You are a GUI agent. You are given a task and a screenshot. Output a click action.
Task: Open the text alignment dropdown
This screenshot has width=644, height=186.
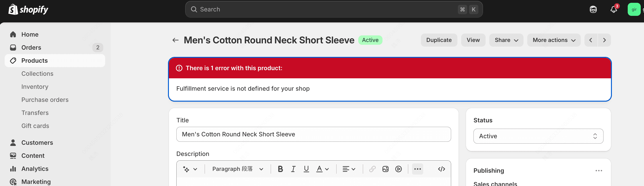(x=349, y=169)
